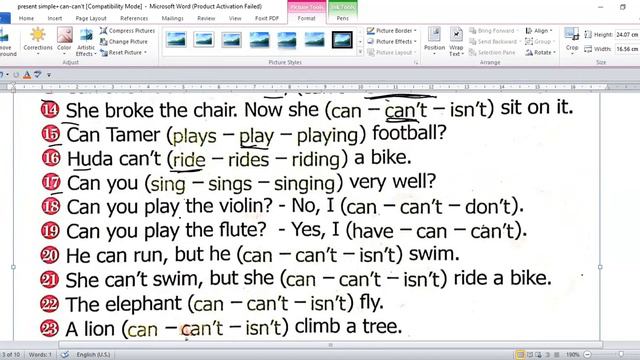Switch to Print Layout view
Image resolution: width=640 pixels, height=360 pixels.
click(x=520, y=355)
